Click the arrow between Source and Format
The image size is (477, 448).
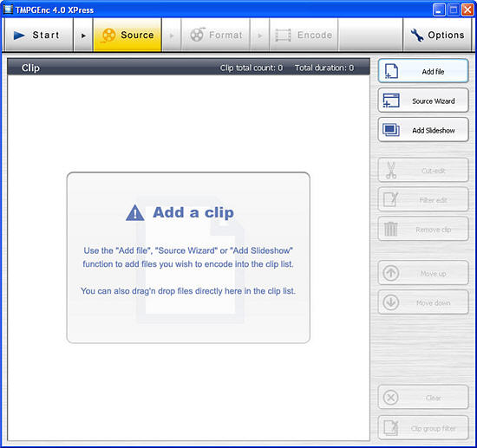coord(172,36)
